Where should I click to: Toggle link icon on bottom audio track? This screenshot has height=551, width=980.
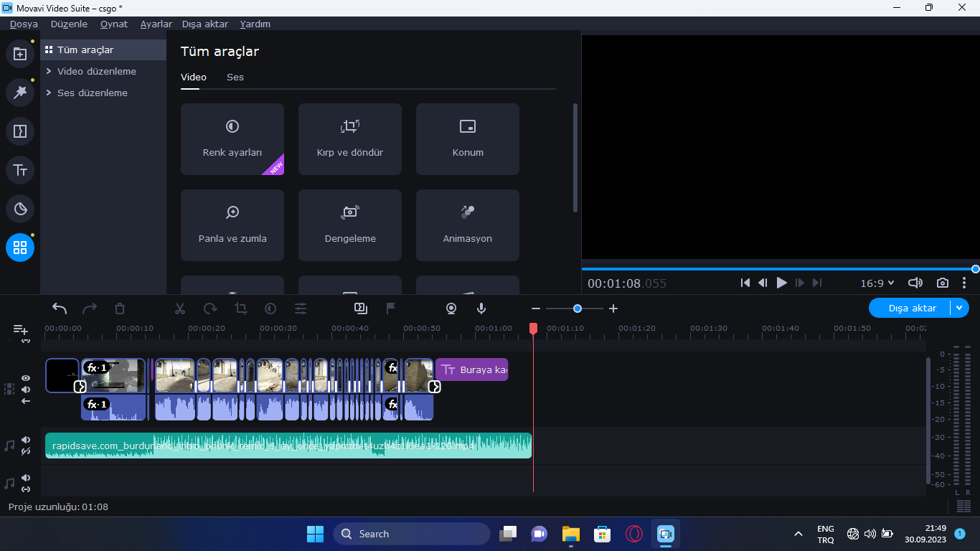pyautogui.click(x=26, y=489)
